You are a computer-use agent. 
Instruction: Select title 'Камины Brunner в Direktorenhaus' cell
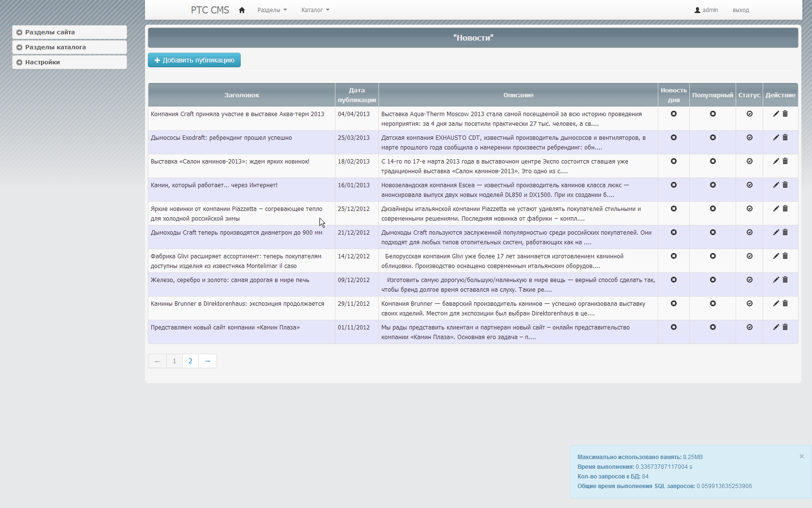point(242,308)
